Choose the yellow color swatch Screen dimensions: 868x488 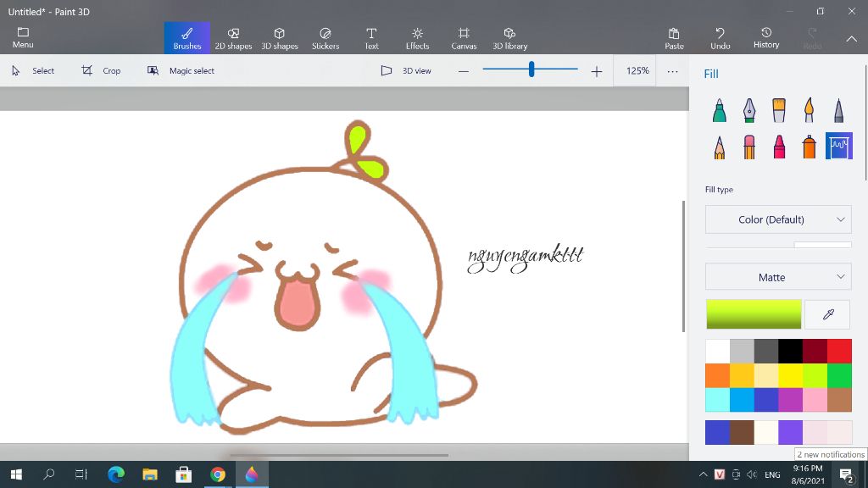click(x=791, y=375)
